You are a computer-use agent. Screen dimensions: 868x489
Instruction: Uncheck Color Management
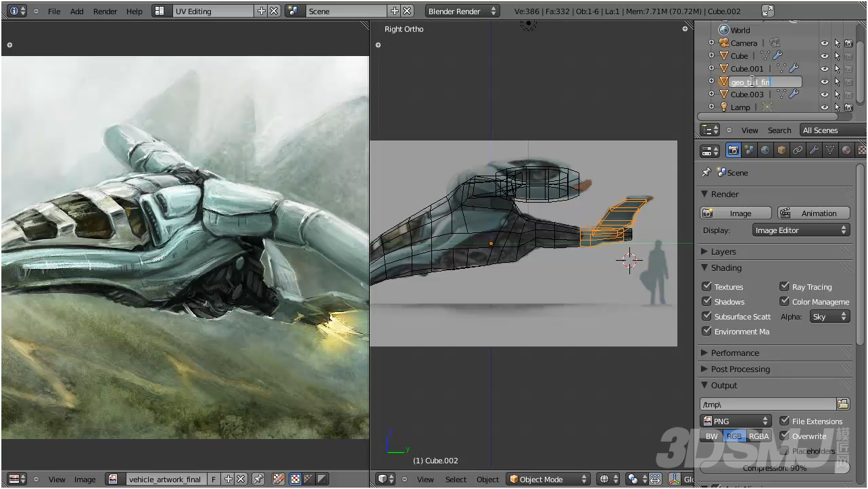[x=784, y=301]
